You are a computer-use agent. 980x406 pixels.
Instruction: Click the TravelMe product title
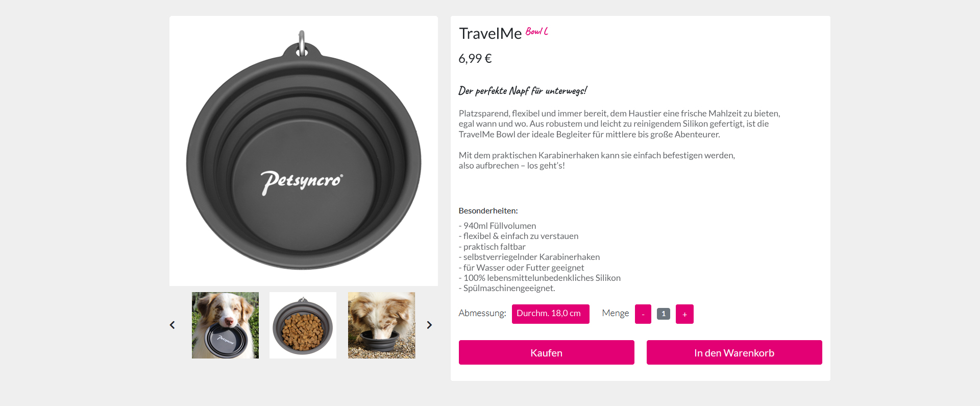490,34
